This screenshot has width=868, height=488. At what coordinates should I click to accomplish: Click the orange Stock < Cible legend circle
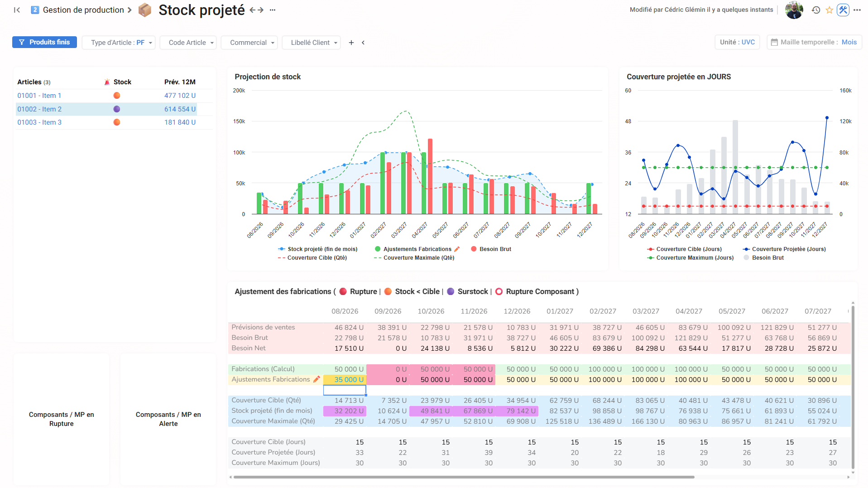[388, 292]
